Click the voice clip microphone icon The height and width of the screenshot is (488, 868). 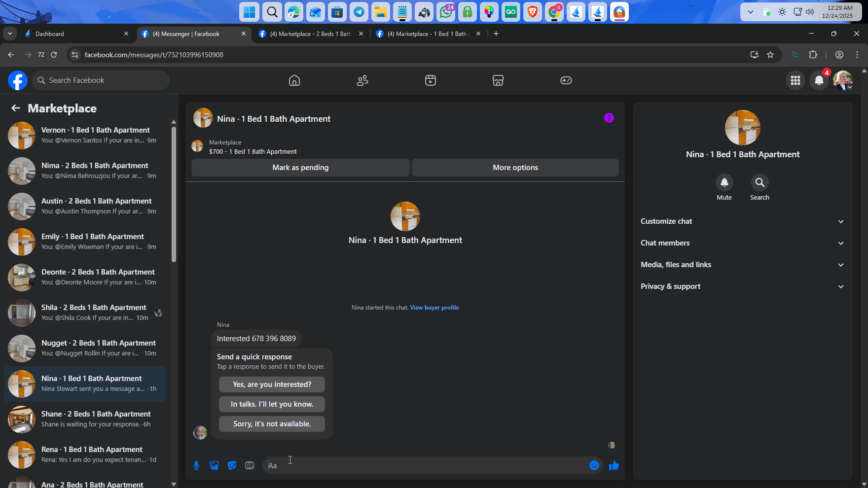(x=196, y=465)
